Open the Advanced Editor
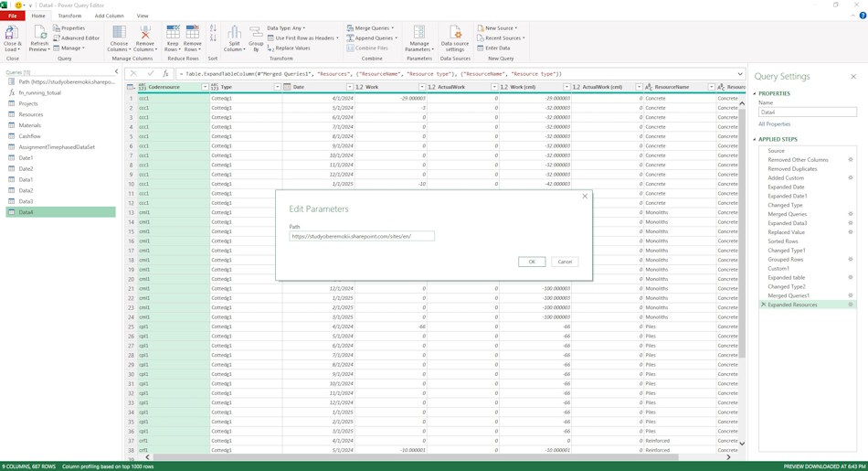This screenshot has width=868, height=471. 77,38
